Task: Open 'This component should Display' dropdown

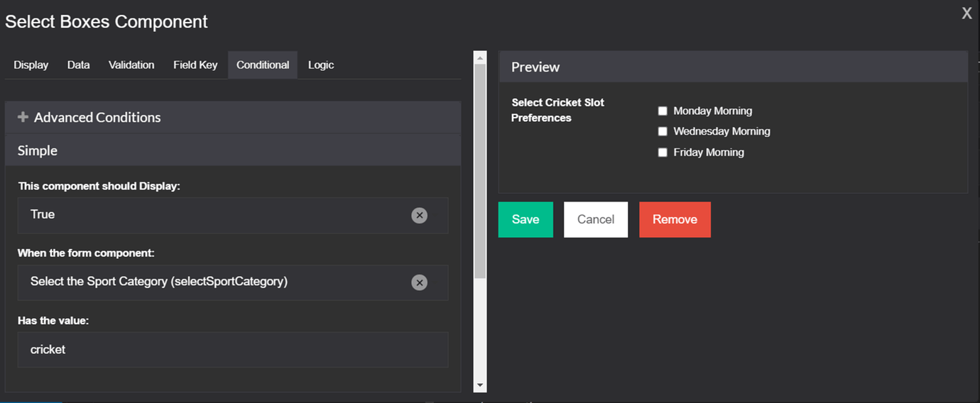Action: pos(233,215)
